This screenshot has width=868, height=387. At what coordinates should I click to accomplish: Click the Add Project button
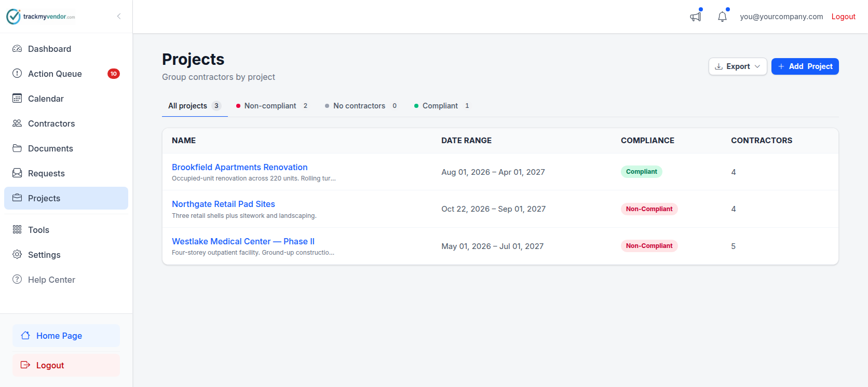[x=805, y=66]
